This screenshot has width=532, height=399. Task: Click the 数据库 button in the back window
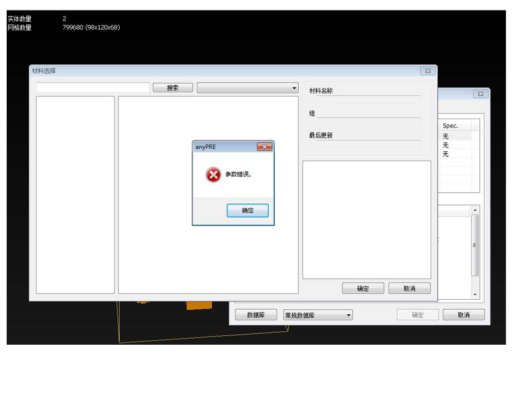tap(256, 315)
